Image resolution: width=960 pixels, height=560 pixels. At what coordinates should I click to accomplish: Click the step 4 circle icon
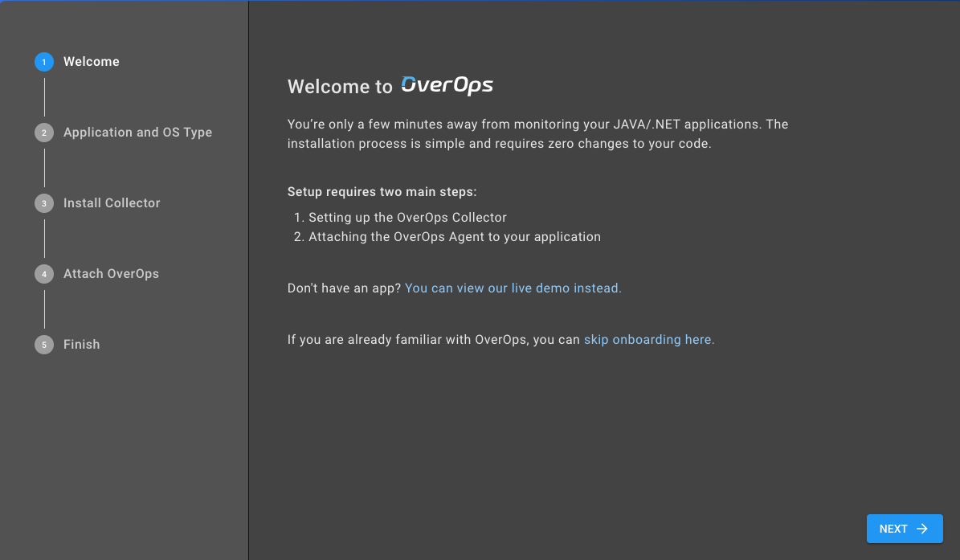(x=44, y=274)
